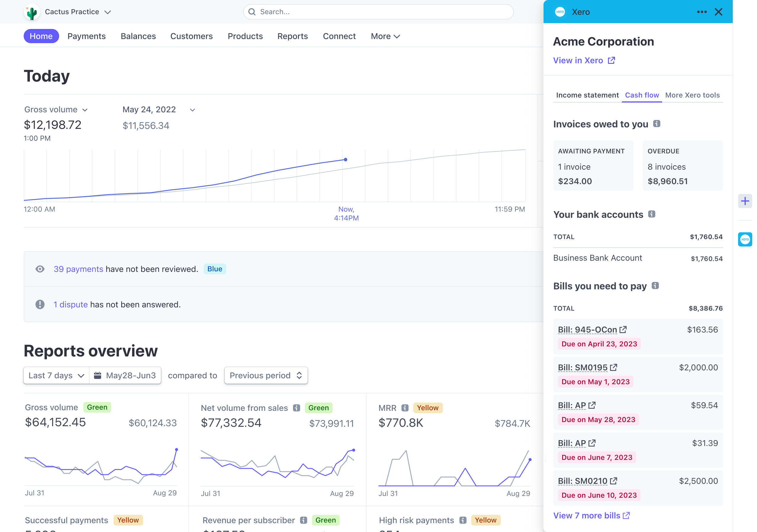The width and height of the screenshot is (757, 532).
Task: Click View in Xero link
Action: pos(578,60)
